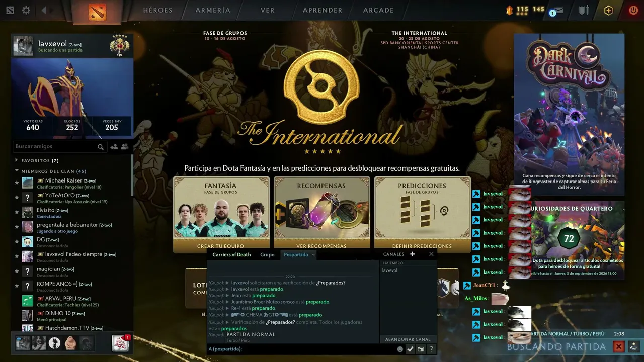The width and height of the screenshot is (644, 362).
Task: Open the Pospartida tab dropdown arrow
Action: (313, 255)
